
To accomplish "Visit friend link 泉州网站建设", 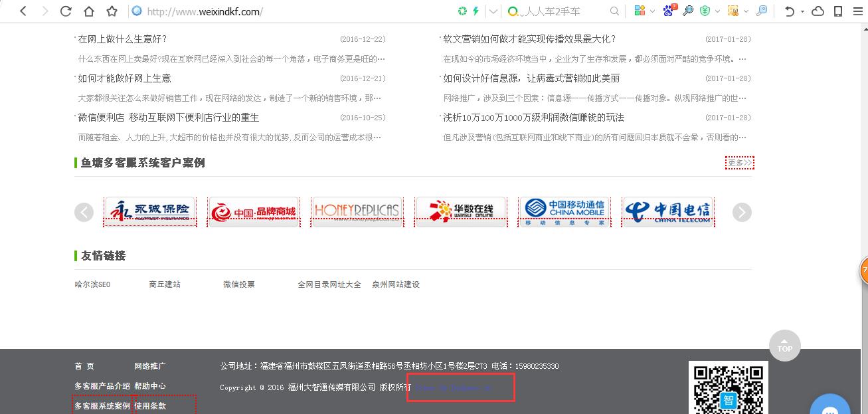I will point(396,284).
